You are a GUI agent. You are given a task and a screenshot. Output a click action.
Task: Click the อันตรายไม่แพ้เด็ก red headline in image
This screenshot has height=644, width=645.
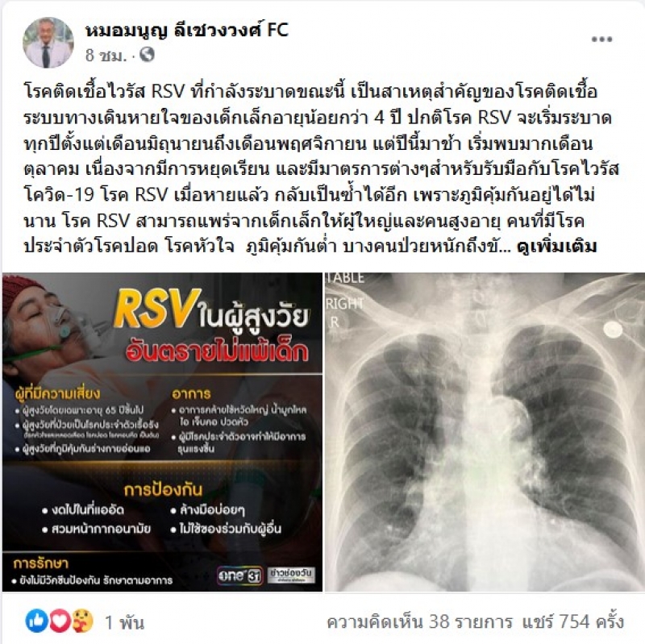click(218, 351)
